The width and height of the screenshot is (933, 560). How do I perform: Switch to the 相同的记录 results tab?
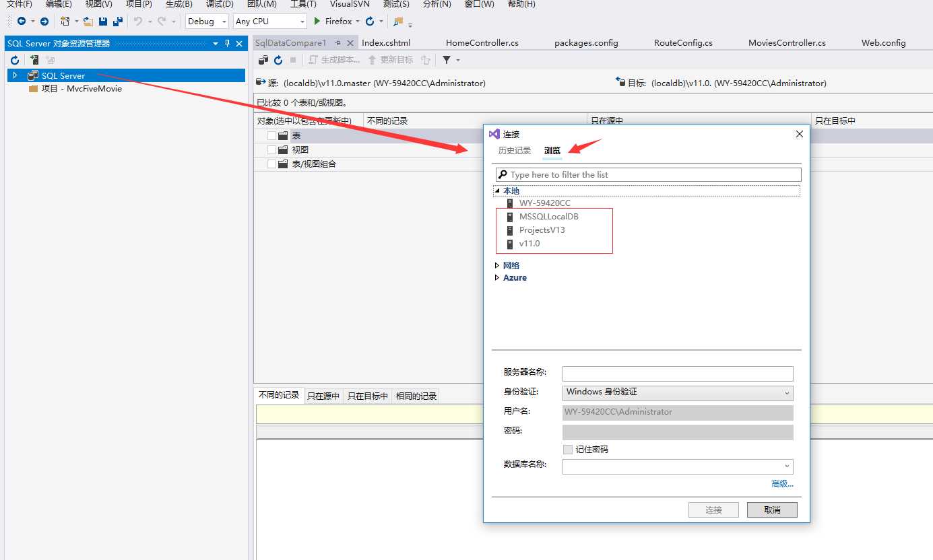(x=416, y=396)
